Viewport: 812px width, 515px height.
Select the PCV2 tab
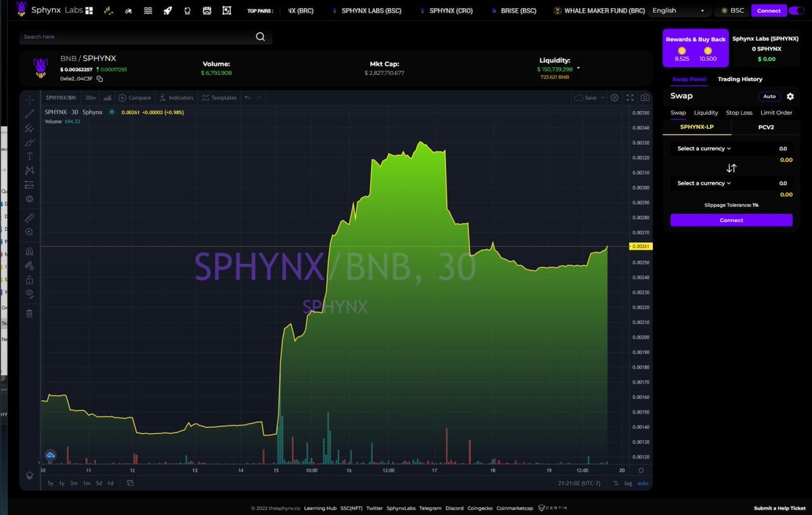[x=765, y=127]
